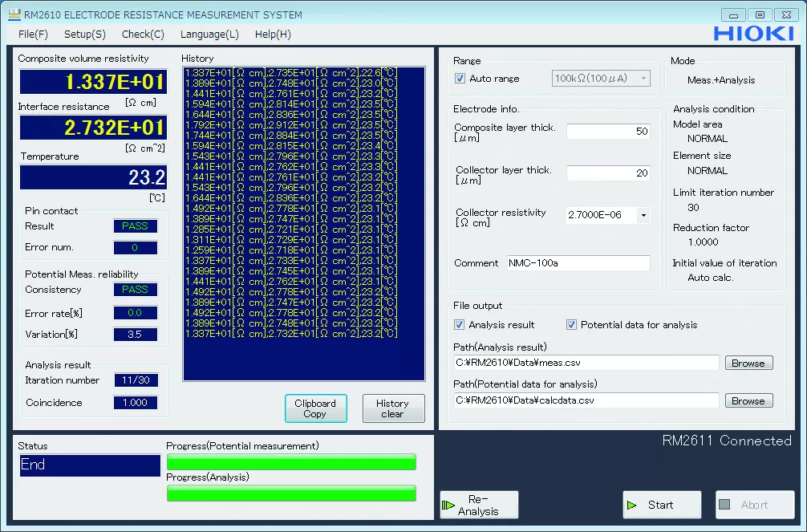The image size is (807, 532).
Task: Click the Abort button's gray square icon
Action: click(x=725, y=505)
